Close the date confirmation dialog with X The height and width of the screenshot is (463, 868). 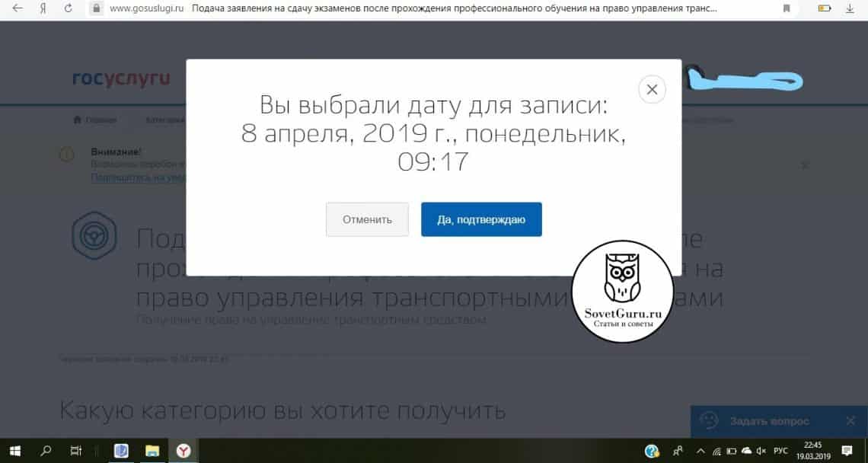[x=652, y=90]
